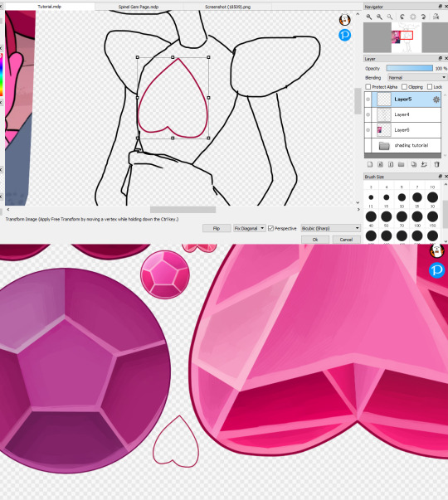Rotate canvas left in Navigator

pyautogui.click(x=402, y=17)
